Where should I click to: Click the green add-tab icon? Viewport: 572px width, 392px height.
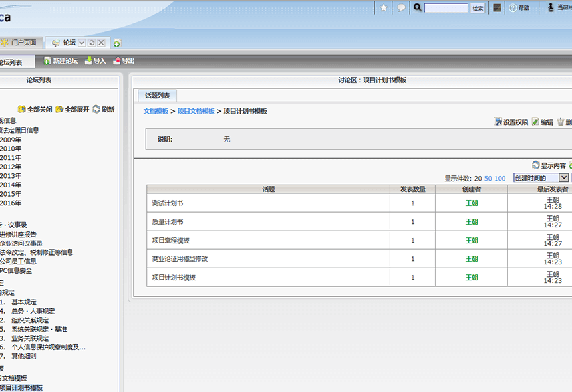click(117, 43)
